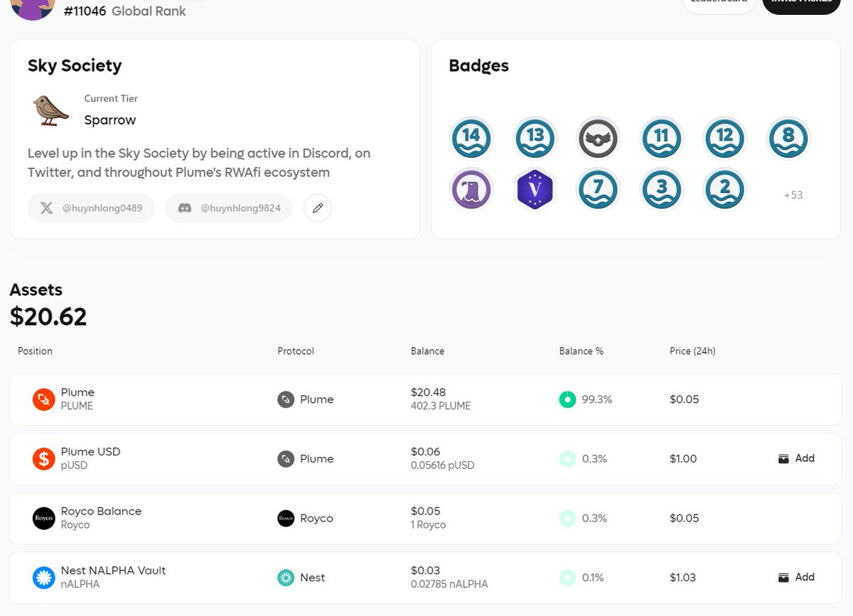Show the +53 more badges
The height and width of the screenshot is (616, 853).
pyautogui.click(x=793, y=195)
